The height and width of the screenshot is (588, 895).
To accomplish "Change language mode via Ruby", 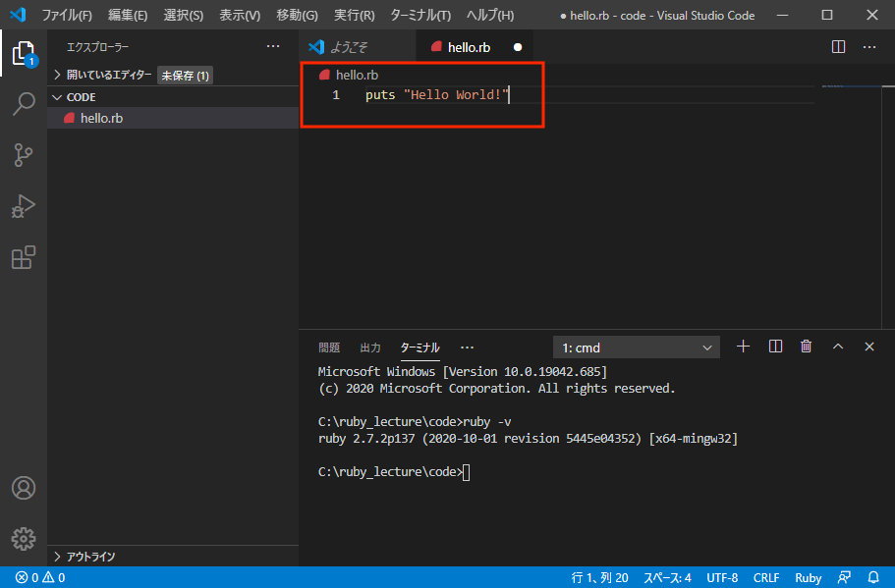I will click(x=809, y=578).
